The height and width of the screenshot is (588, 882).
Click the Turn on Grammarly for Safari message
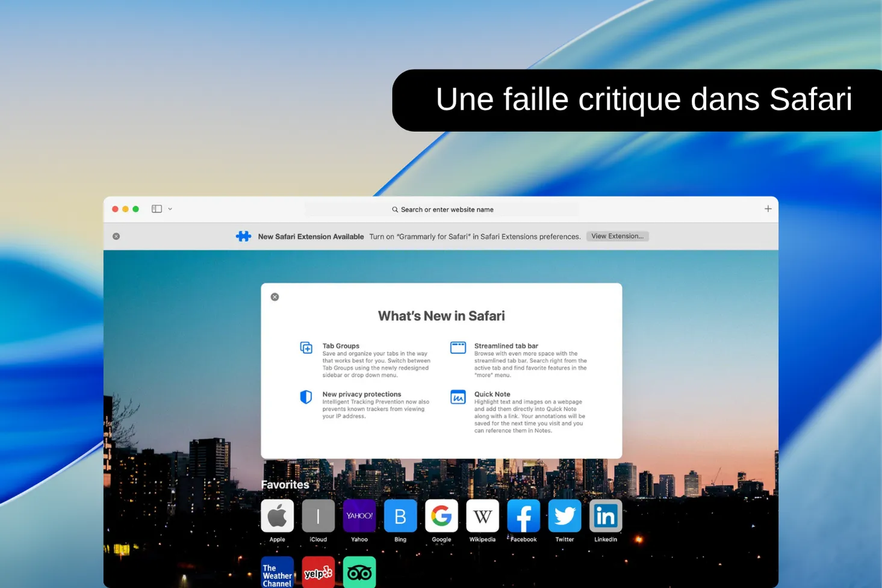[x=475, y=237]
